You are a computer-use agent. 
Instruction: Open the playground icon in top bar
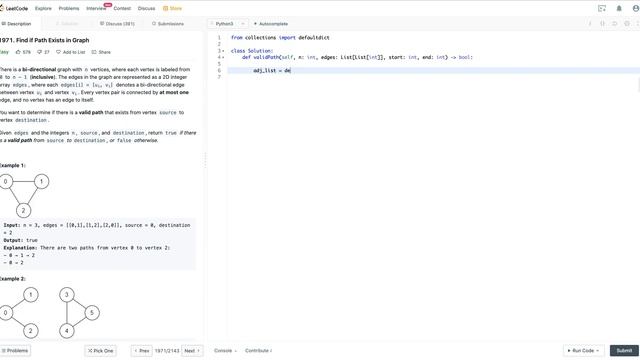coord(602,8)
